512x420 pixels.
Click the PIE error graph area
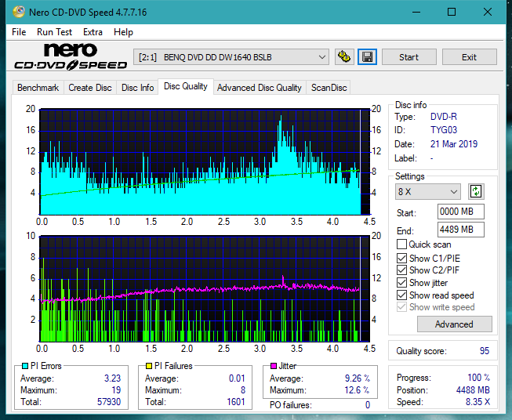coord(205,162)
